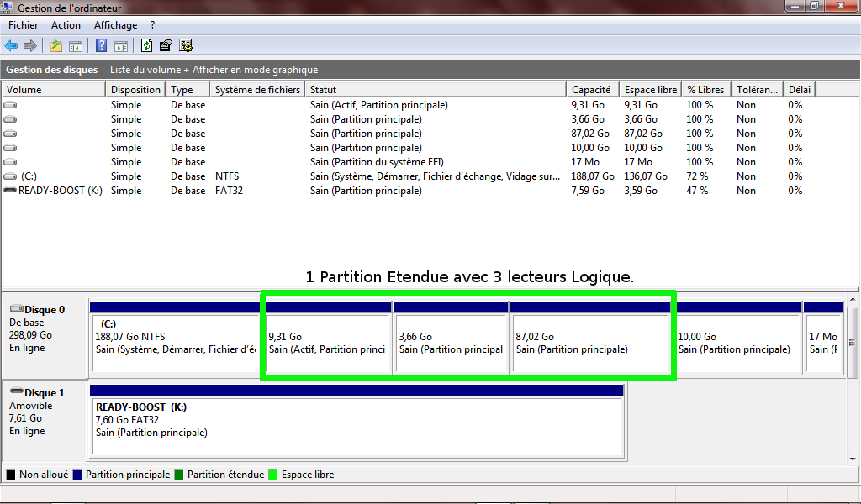Click the green Espace libre legend swatch
This screenshot has width=861, height=504.
coord(273,475)
